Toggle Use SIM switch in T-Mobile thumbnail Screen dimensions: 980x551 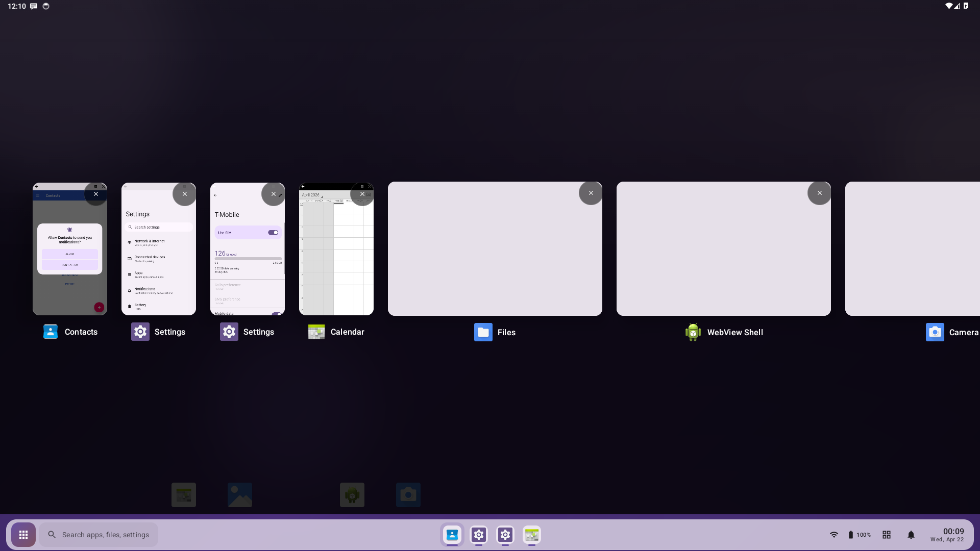(x=274, y=233)
